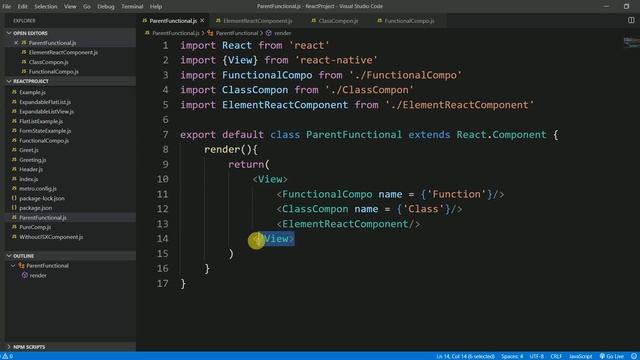The image size is (640, 360).
Task: Open the Go menu
Action: pos(87,7)
